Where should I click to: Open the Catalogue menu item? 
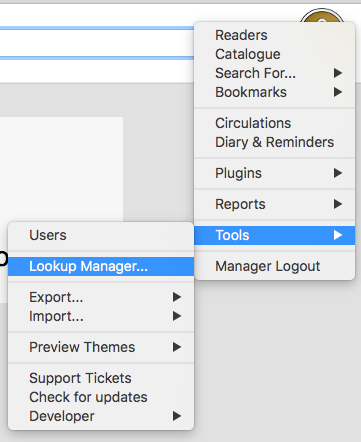[274, 54]
